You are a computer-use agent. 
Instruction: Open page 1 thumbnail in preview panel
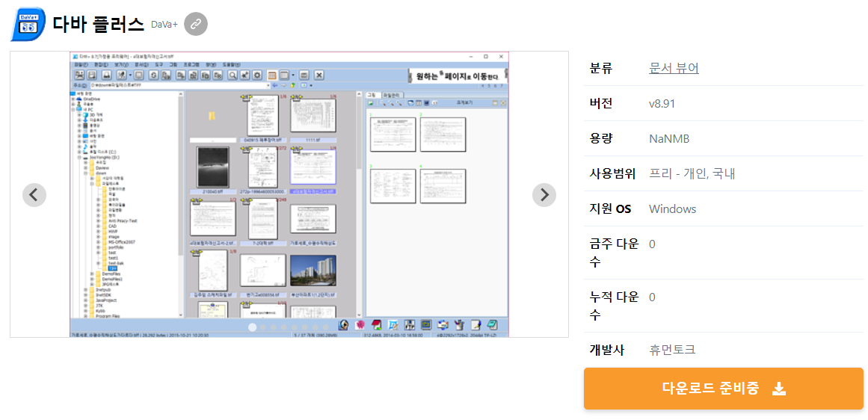(x=393, y=135)
